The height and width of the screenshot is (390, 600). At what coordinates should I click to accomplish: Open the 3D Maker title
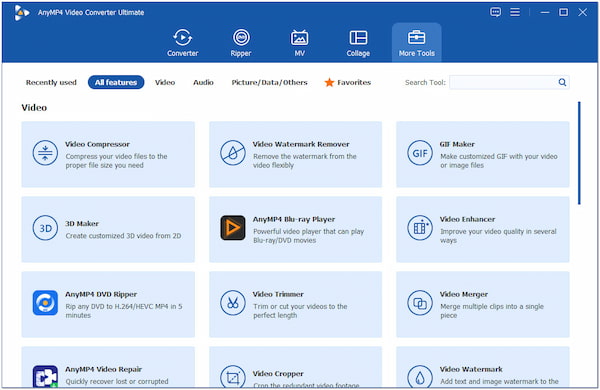[x=82, y=224]
